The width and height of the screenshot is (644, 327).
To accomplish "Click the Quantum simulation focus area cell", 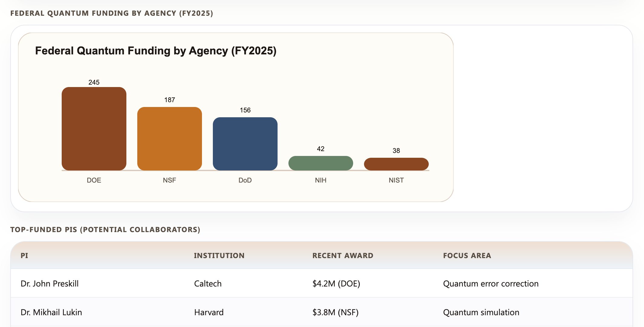I will pos(481,312).
